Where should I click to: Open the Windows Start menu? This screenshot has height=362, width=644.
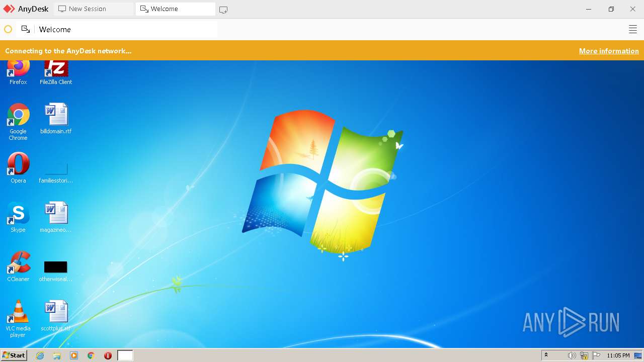14,355
